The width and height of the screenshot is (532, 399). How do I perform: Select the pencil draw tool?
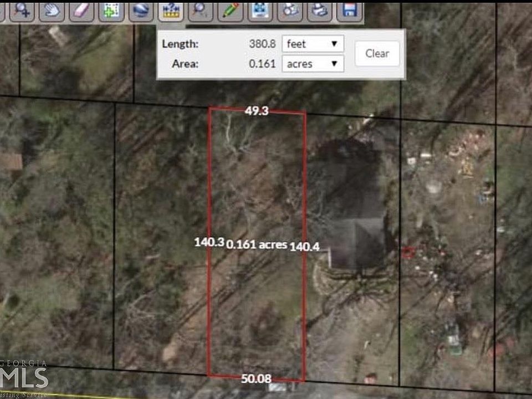click(230, 9)
